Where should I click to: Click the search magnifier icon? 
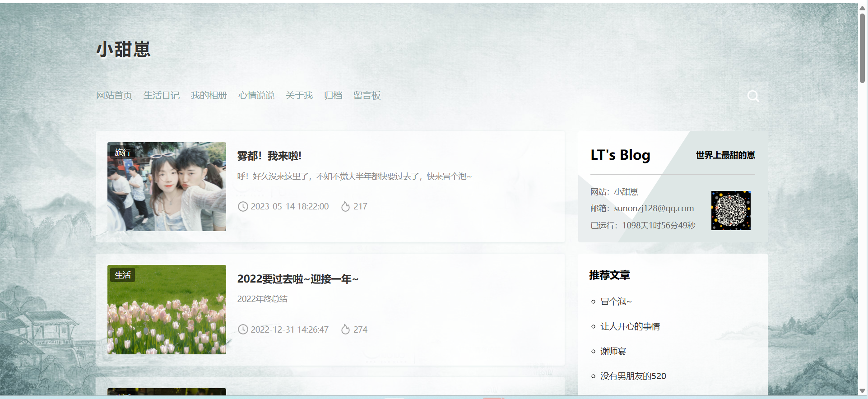(x=752, y=96)
